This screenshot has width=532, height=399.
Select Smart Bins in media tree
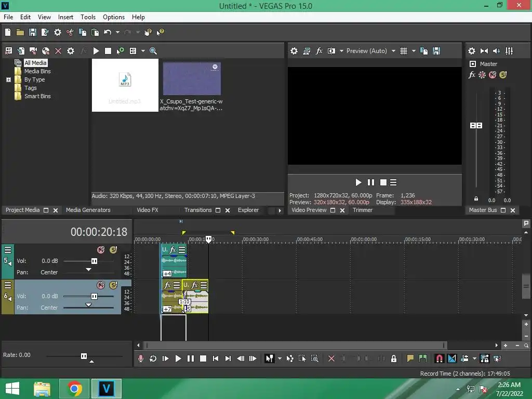tap(37, 96)
